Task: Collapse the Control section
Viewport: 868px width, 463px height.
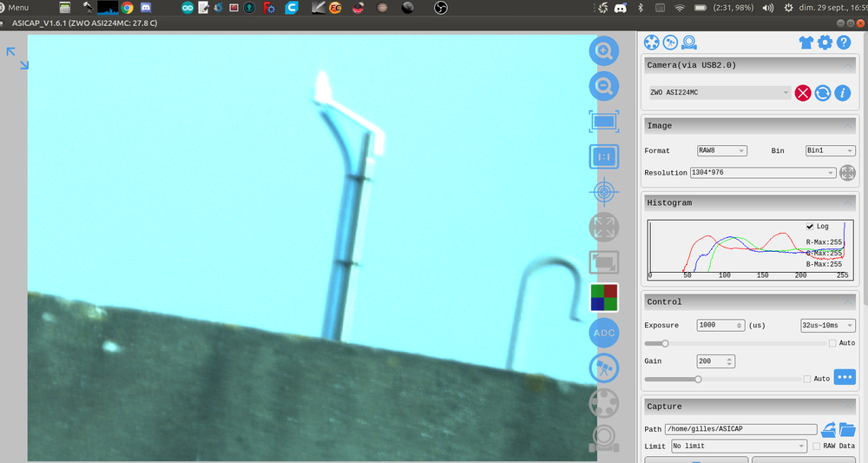Action: click(x=847, y=301)
